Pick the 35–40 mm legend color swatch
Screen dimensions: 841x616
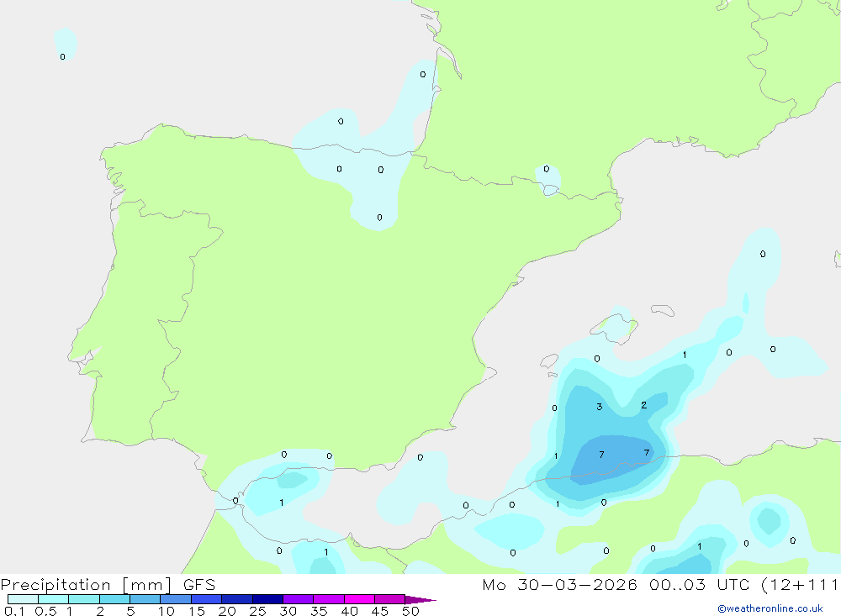329,599
